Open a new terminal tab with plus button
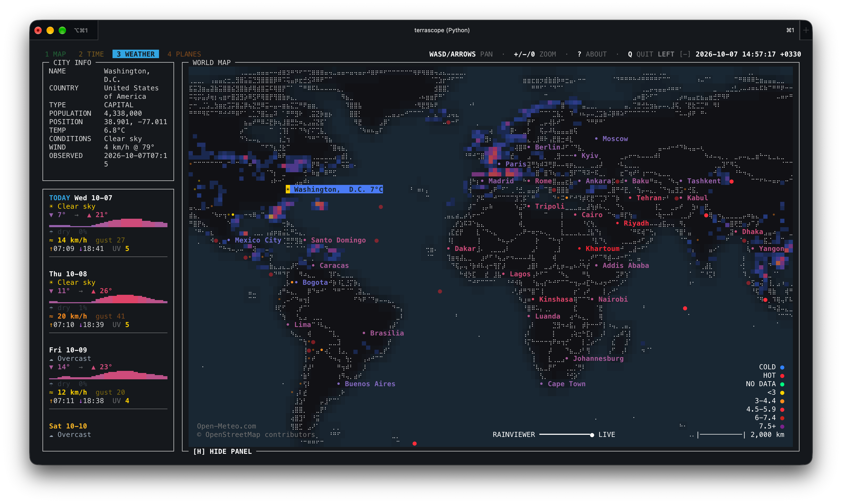The image size is (842, 504). coord(806,30)
